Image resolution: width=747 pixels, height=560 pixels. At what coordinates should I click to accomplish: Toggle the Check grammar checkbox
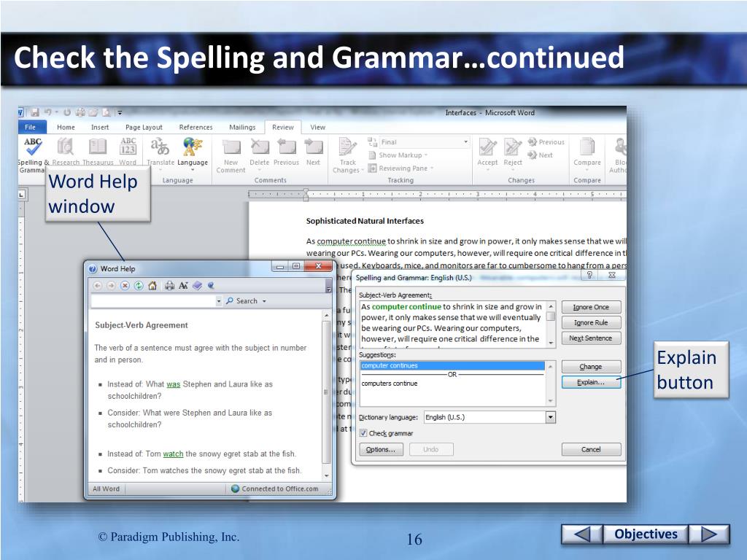(x=363, y=433)
